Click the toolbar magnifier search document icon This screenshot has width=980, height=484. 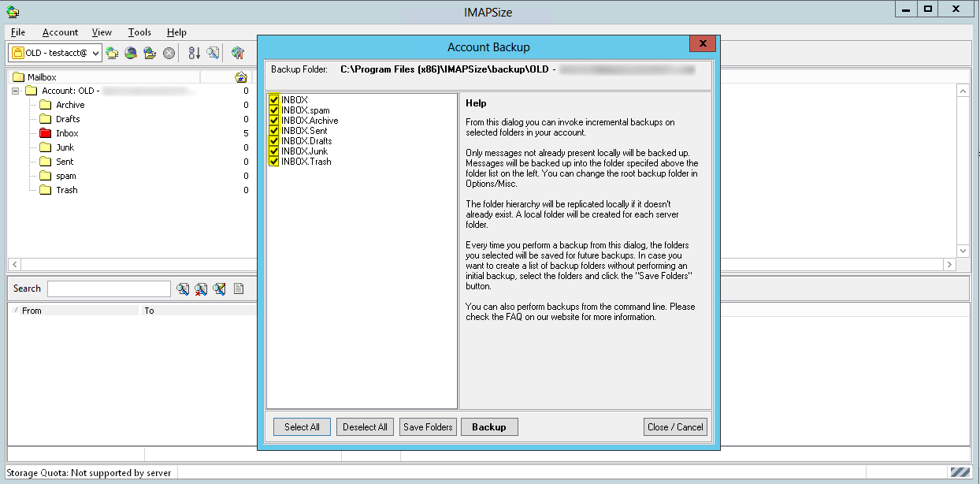pyautogui.click(x=213, y=53)
